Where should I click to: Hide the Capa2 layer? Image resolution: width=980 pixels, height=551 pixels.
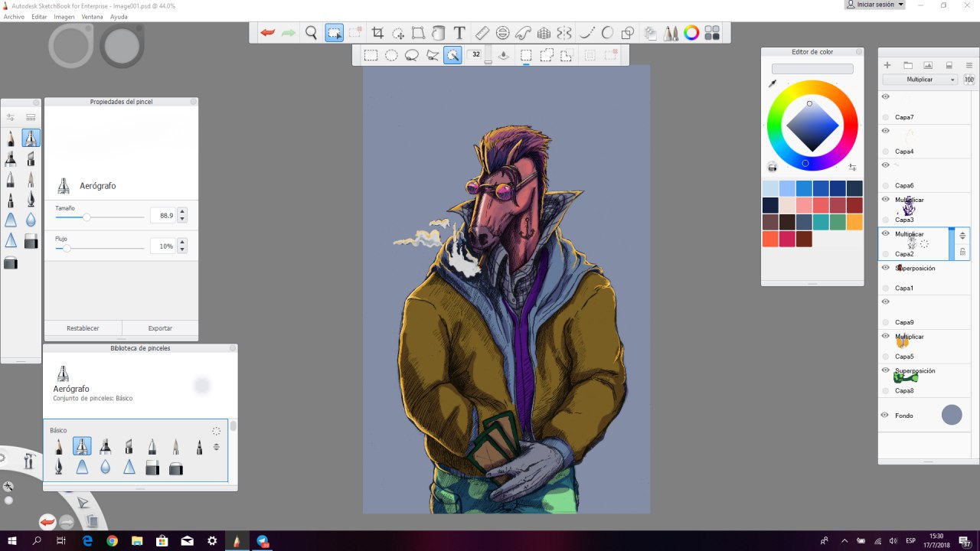click(x=885, y=233)
